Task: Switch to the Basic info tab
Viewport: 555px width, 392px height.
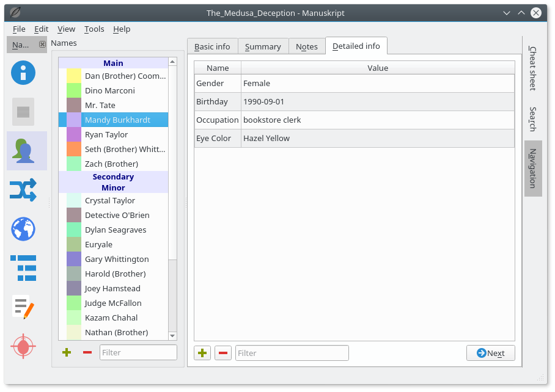Action: click(x=212, y=46)
